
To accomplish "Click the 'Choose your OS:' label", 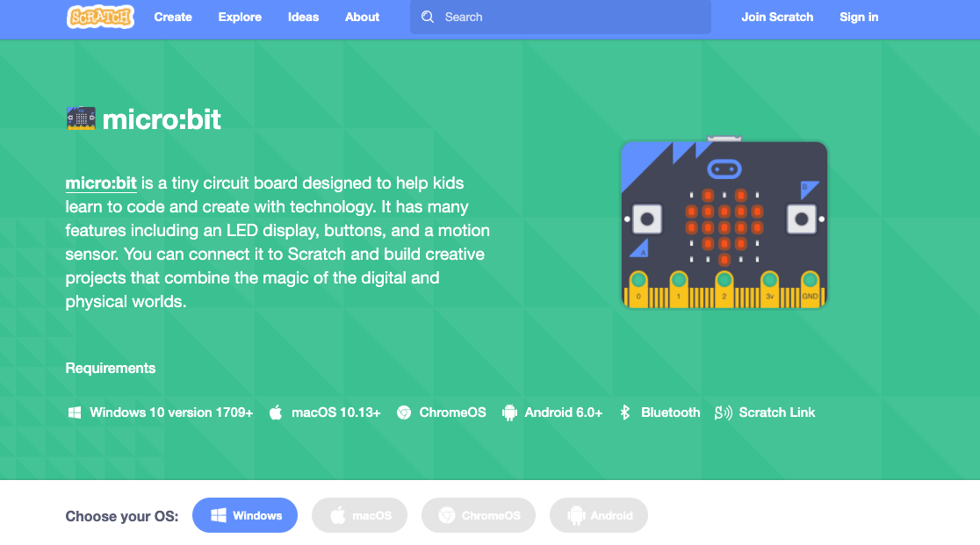I will [x=122, y=516].
